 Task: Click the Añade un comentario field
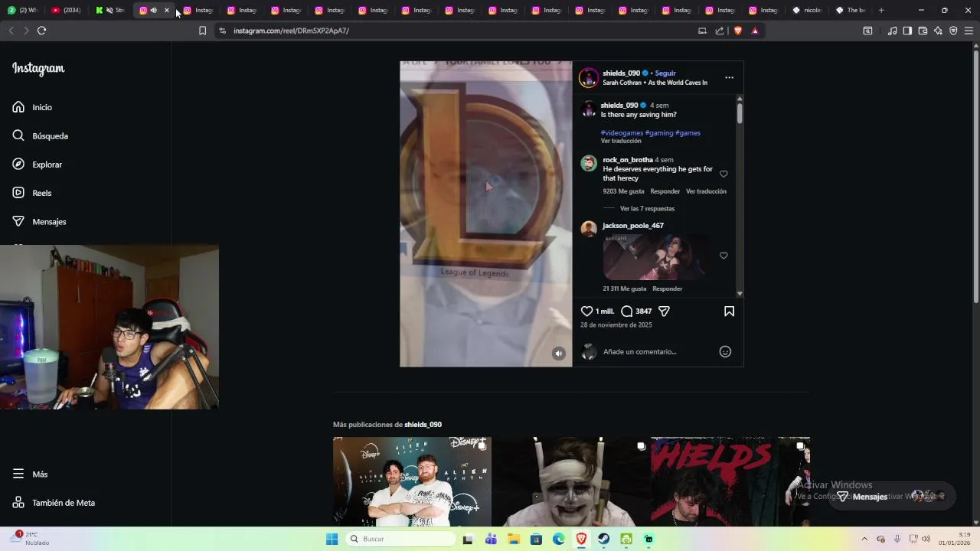tap(640, 352)
